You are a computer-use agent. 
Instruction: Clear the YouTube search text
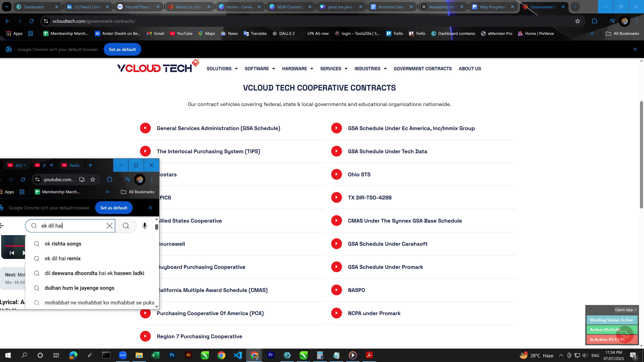(110, 226)
